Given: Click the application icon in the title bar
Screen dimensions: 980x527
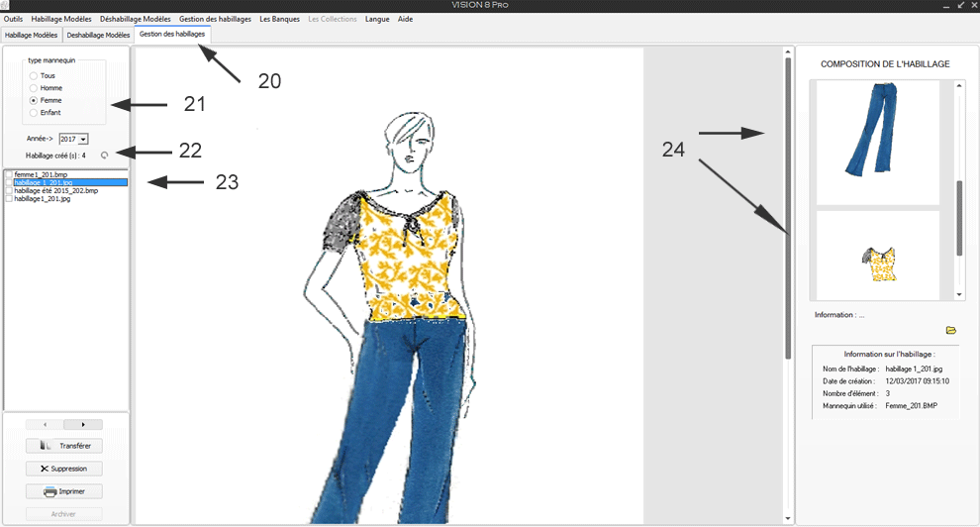Looking at the screenshot, I should click(x=6, y=6).
